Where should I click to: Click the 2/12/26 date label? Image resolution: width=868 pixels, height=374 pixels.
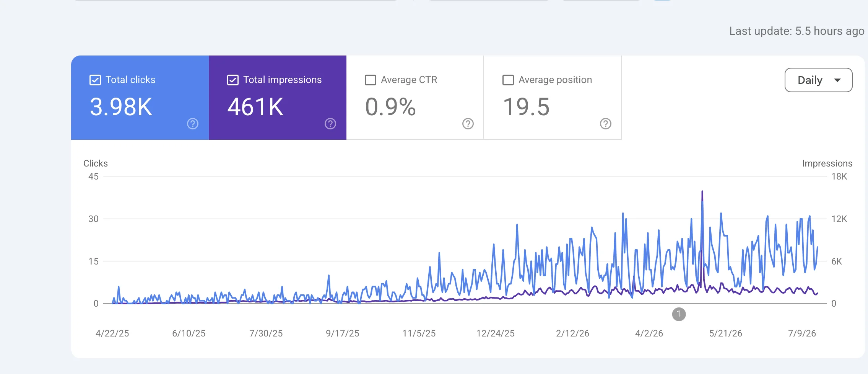coord(573,333)
